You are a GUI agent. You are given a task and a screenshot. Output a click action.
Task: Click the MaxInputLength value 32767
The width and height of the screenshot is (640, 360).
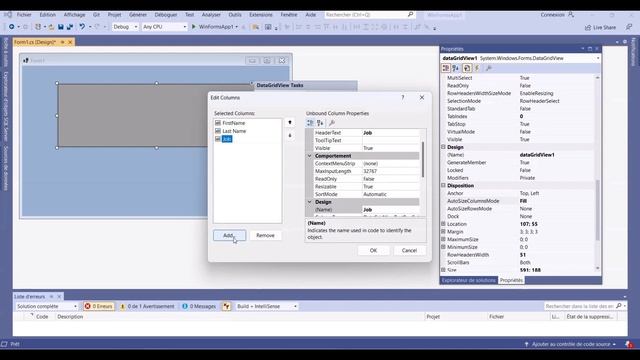point(391,171)
